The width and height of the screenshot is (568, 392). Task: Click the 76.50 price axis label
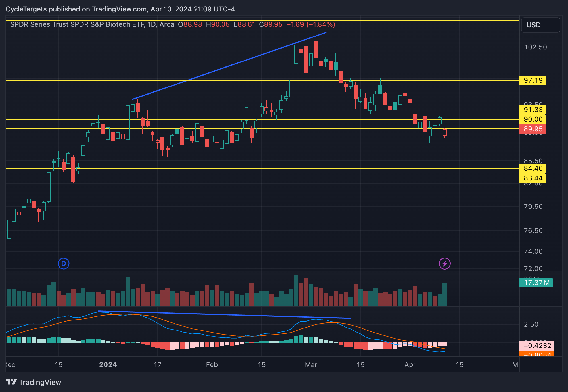pyautogui.click(x=533, y=231)
